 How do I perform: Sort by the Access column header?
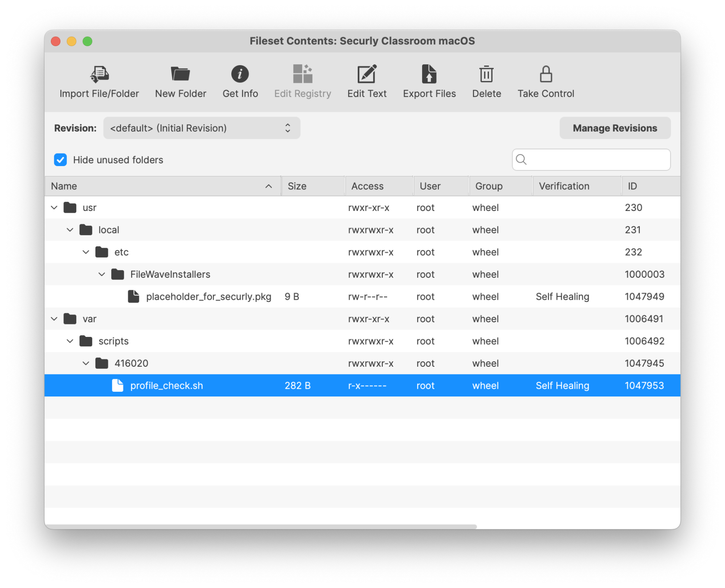pyautogui.click(x=379, y=186)
